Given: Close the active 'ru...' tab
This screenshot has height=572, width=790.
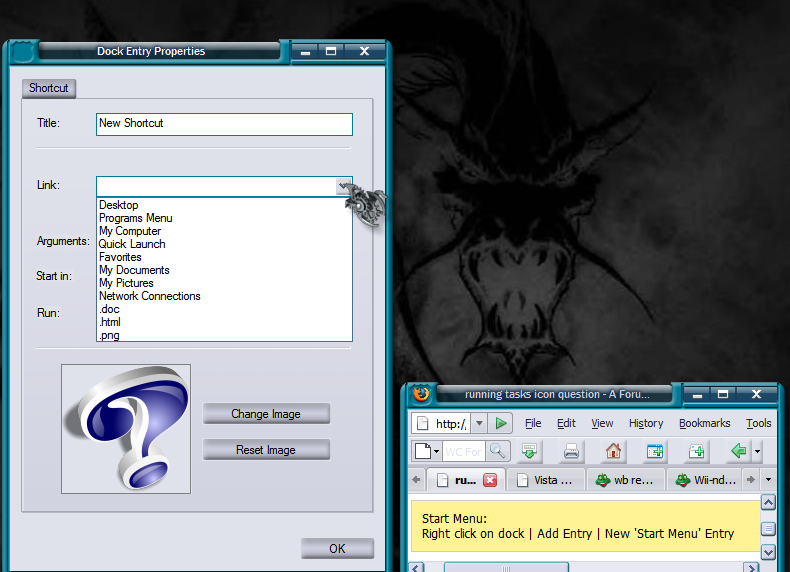Looking at the screenshot, I should [x=490, y=480].
